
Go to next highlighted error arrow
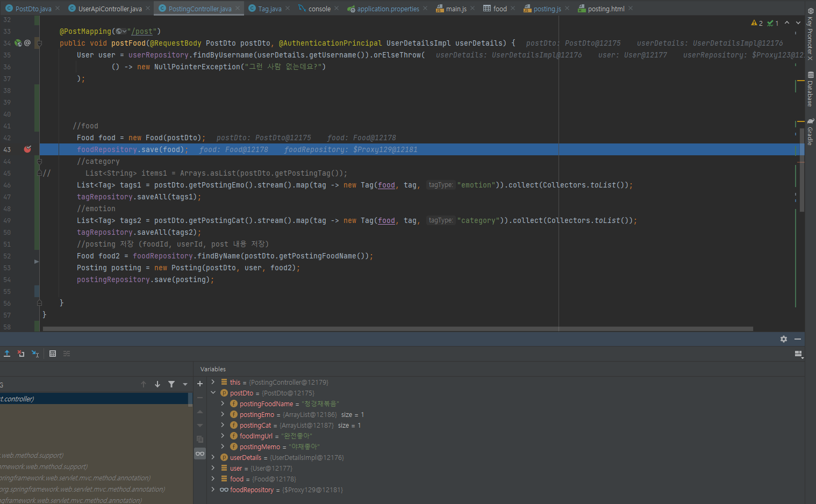click(798, 23)
